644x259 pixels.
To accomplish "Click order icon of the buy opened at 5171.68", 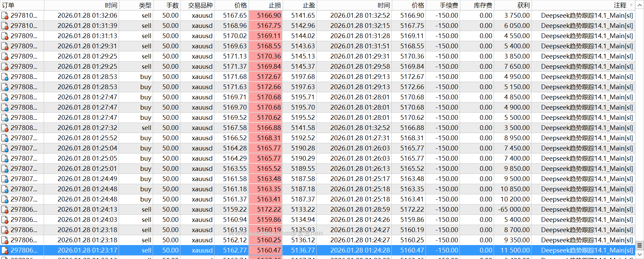I will (x=5, y=77).
